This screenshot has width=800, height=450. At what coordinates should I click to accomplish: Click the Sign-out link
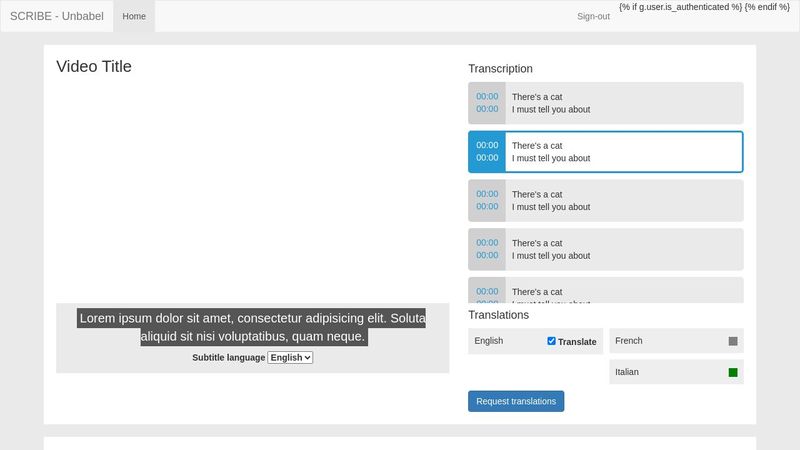click(x=593, y=16)
